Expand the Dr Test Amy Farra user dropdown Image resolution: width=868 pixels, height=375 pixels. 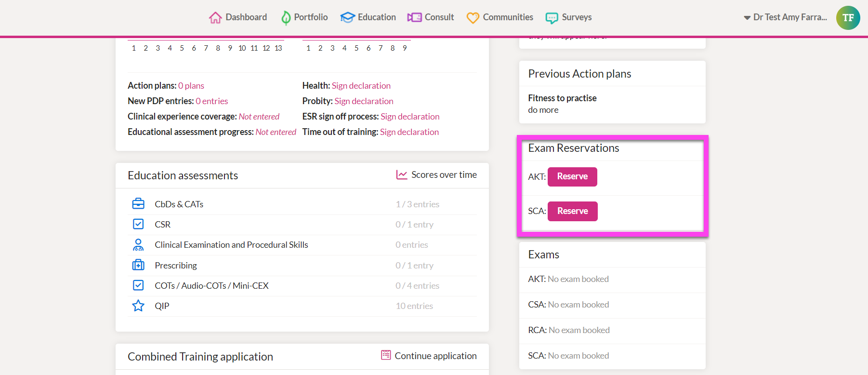click(785, 17)
